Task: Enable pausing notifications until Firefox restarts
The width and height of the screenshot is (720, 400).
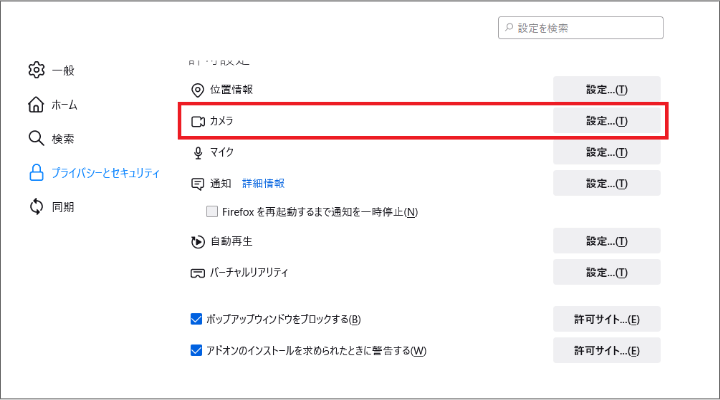Action: click(212, 212)
